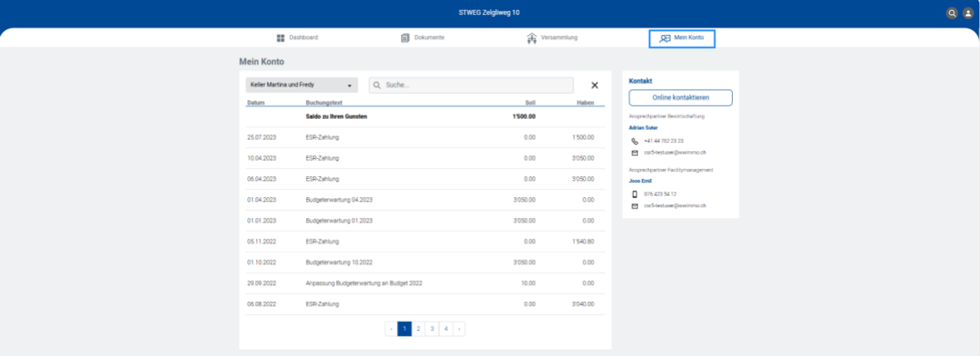Click the email icon under Joos Emil

coord(635,206)
